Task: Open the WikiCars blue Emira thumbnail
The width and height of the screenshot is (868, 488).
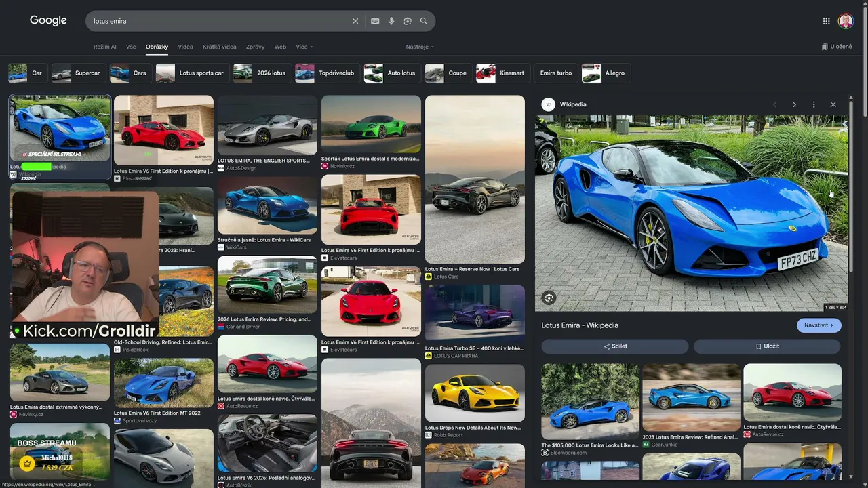Action: 267,205
